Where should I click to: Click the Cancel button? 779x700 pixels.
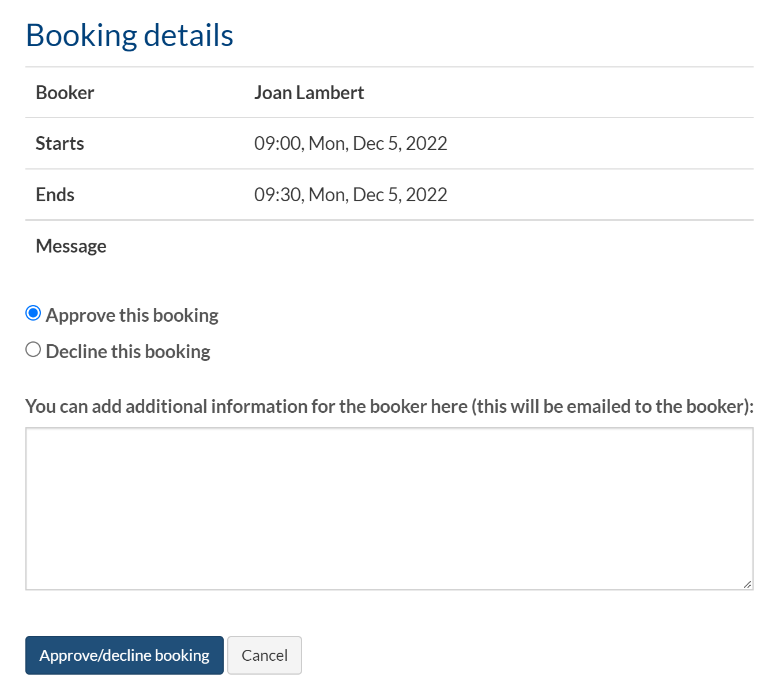click(x=264, y=655)
